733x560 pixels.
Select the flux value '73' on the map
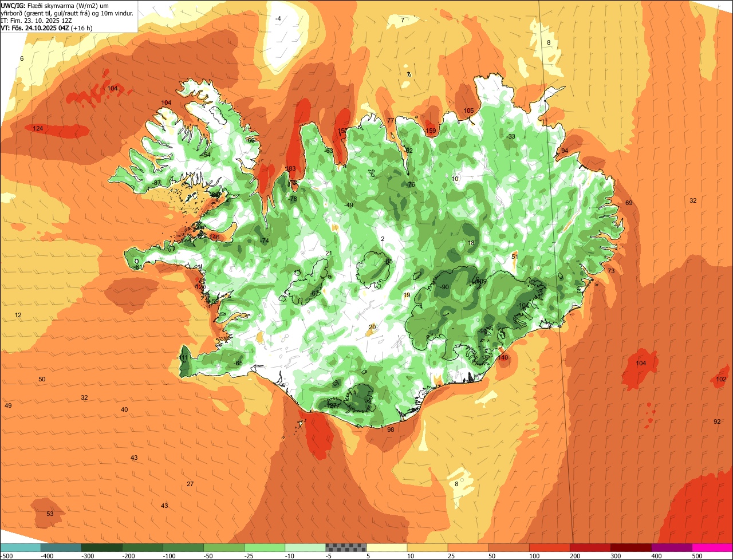click(611, 271)
